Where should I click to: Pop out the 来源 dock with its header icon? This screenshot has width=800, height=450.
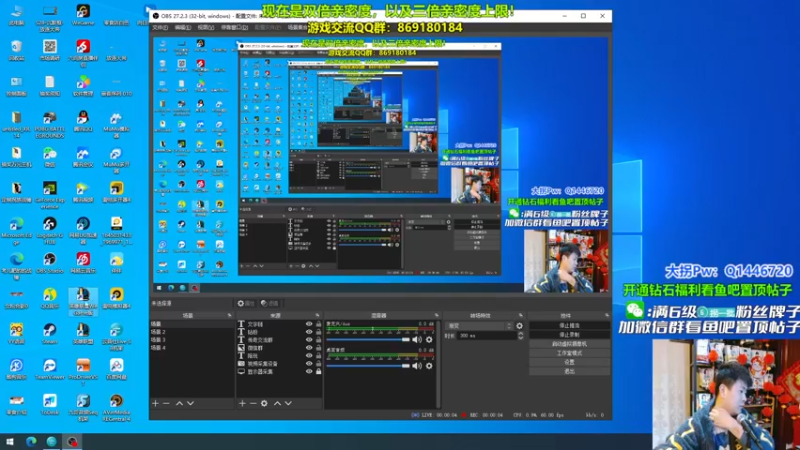click(317, 315)
